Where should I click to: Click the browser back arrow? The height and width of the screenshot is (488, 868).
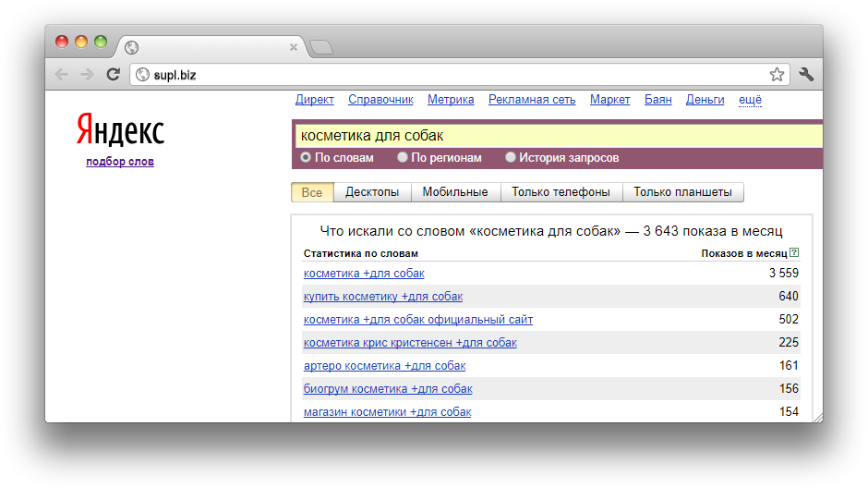(x=62, y=74)
